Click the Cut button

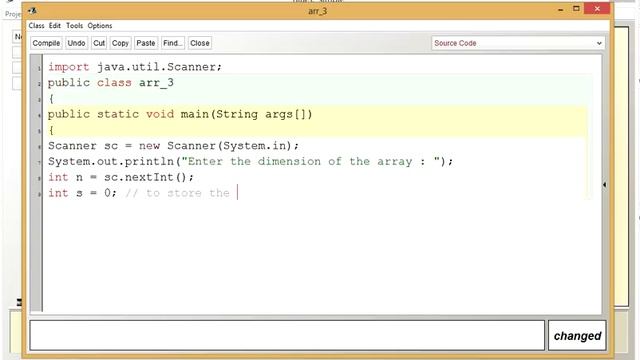click(x=99, y=43)
